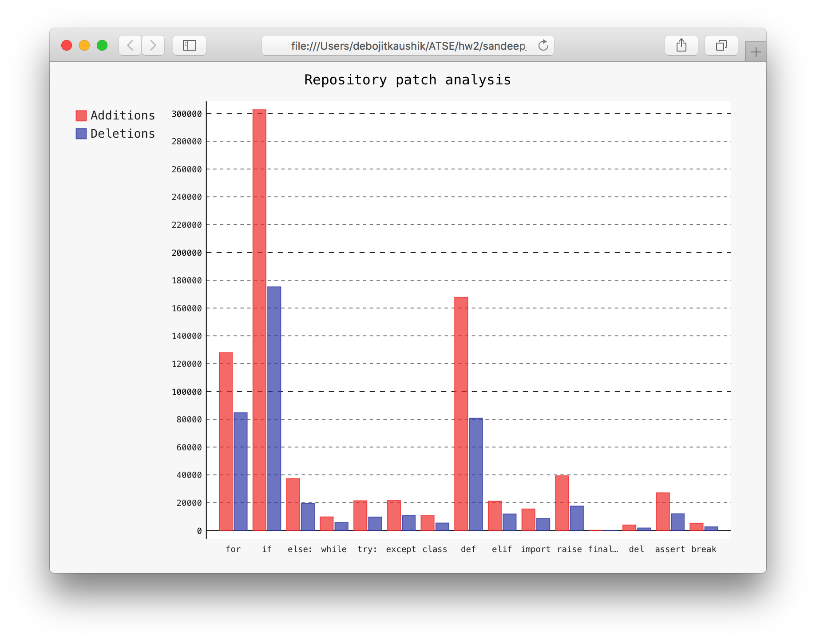Minimize window with the yellow button
The image size is (816, 644).
pos(84,45)
